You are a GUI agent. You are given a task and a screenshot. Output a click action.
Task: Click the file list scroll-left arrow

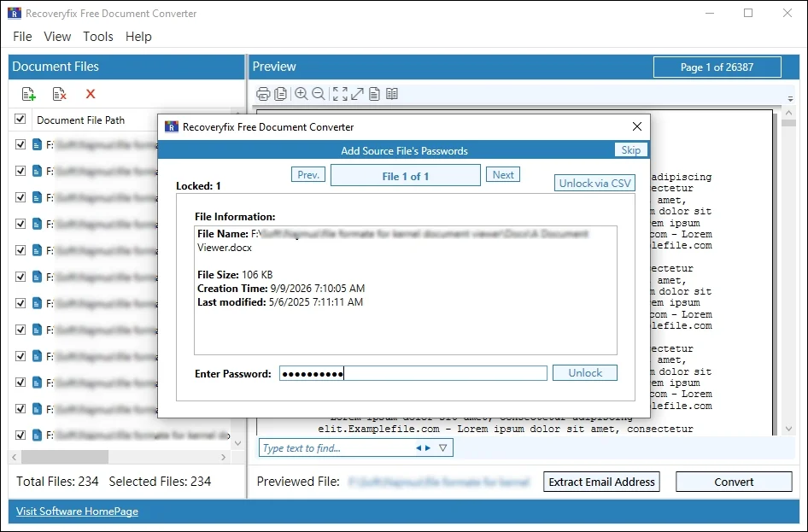[x=15, y=457]
